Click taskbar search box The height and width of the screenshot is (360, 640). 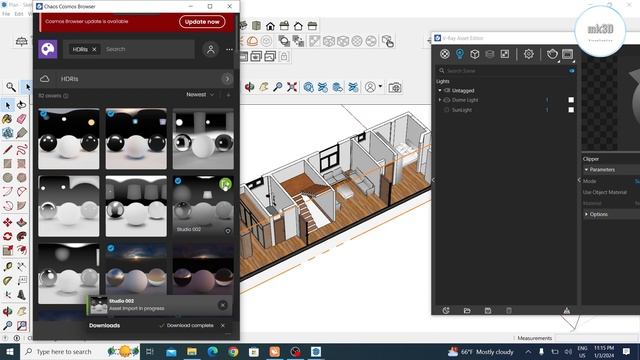[81, 351]
